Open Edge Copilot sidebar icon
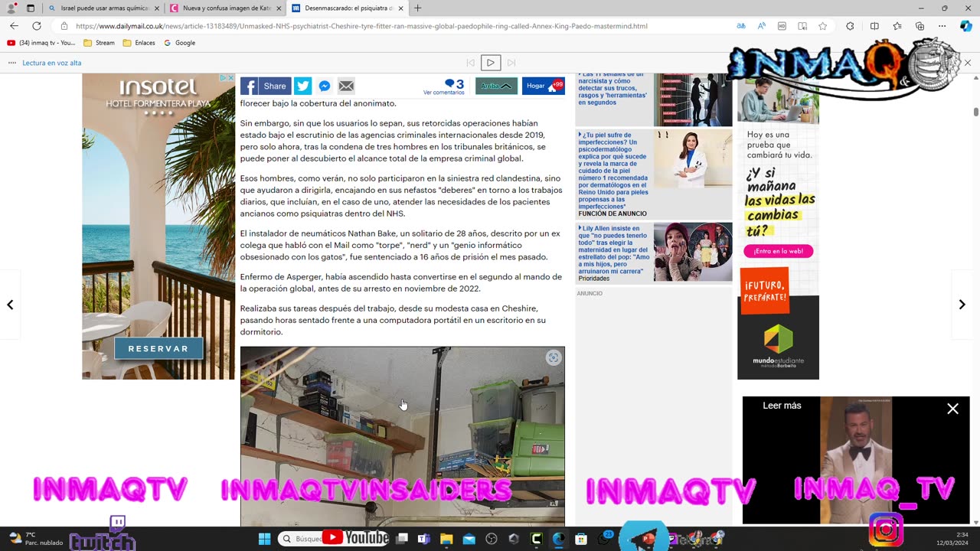 click(x=965, y=26)
